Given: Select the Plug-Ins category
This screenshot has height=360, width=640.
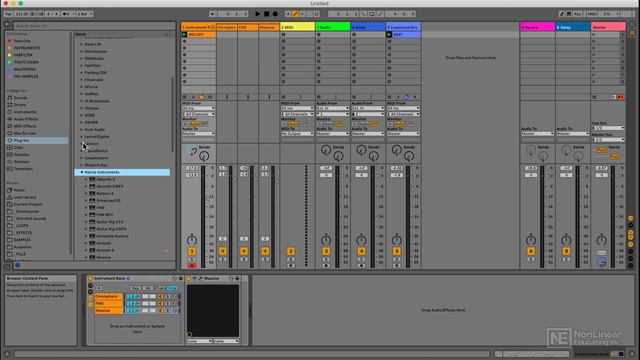Looking at the screenshot, I should tap(37, 140).
